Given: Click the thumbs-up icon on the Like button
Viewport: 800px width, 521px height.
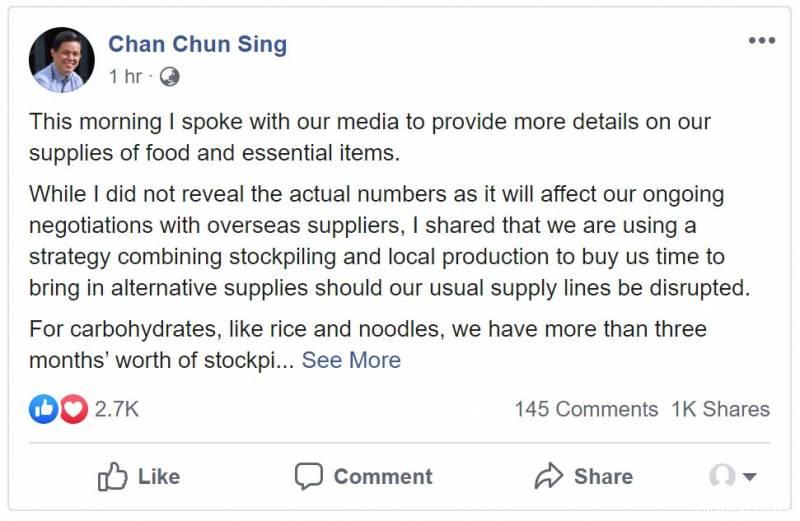Looking at the screenshot, I should 112,477.
